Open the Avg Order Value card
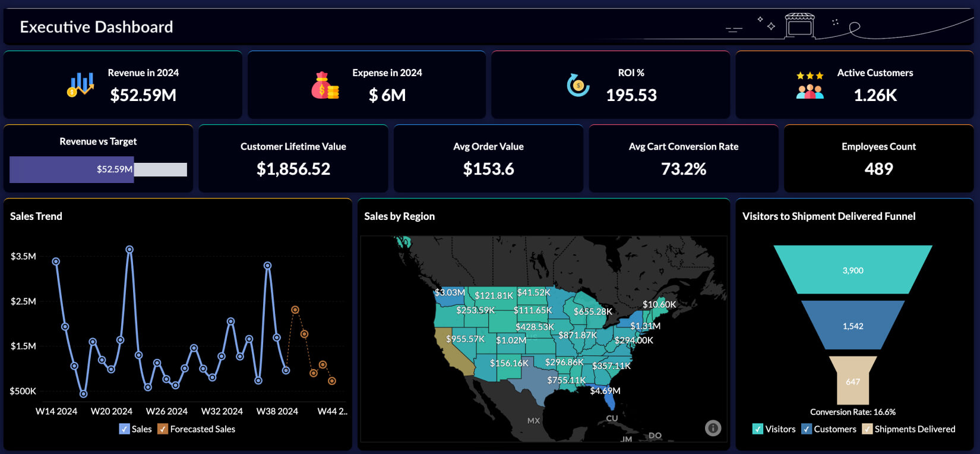Viewport: 980px width, 454px height. [x=488, y=159]
